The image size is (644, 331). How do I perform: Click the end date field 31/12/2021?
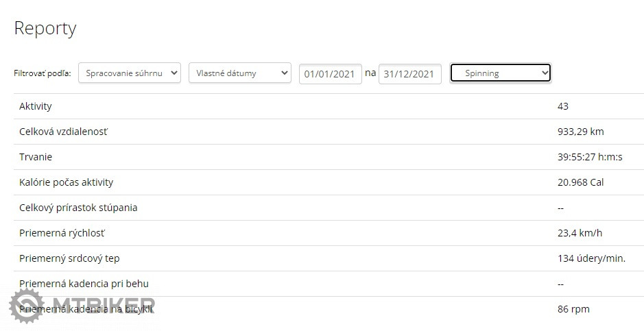pos(409,73)
